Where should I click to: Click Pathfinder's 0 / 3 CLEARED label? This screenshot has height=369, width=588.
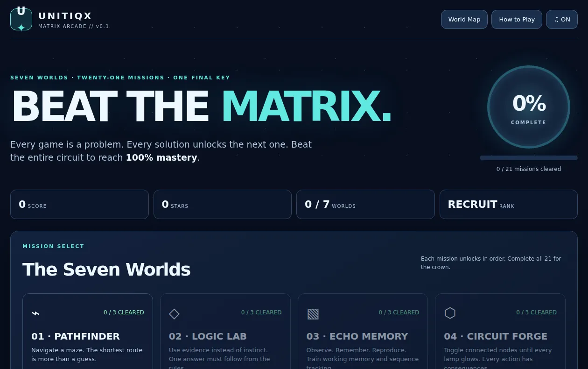124,312
